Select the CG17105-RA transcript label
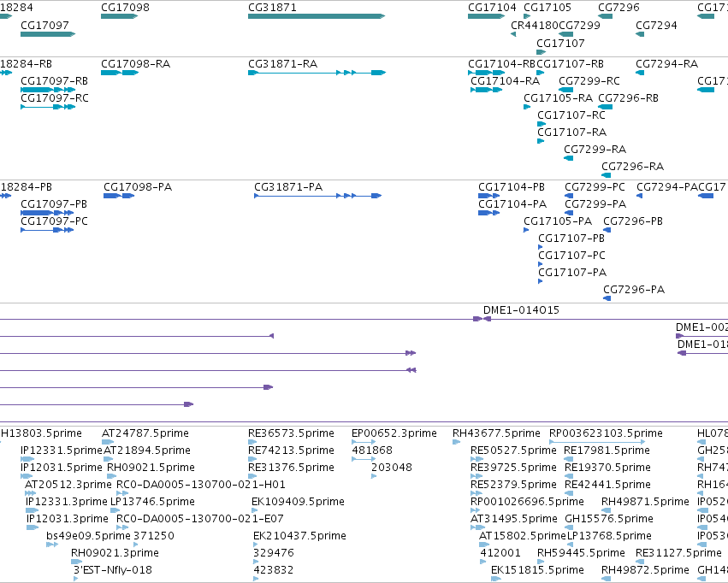Image resolution: width=728 pixels, height=583 pixels. (558, 98)
